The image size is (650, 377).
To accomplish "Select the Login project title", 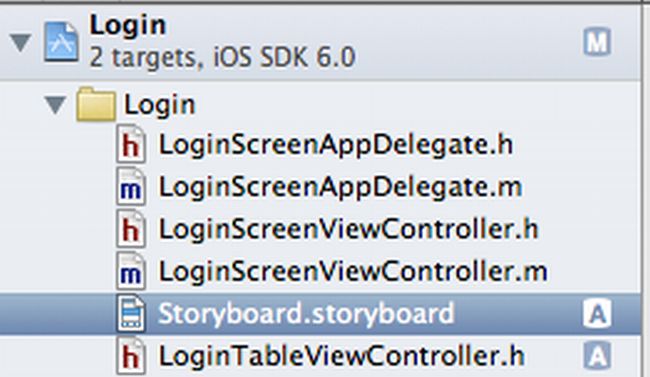I will (128, 26).
